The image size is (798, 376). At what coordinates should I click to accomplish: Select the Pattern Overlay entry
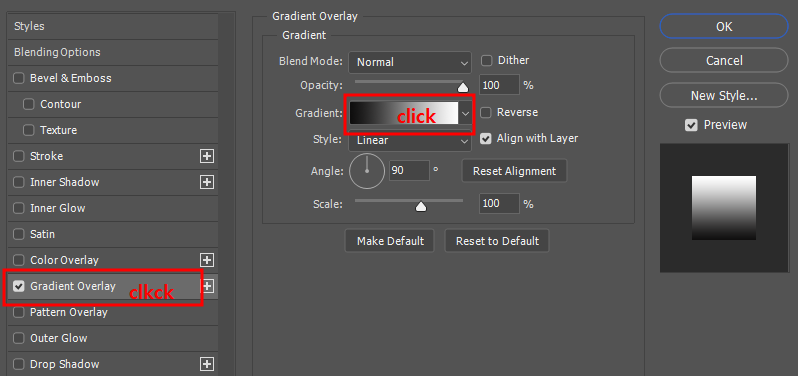[69, 312]
